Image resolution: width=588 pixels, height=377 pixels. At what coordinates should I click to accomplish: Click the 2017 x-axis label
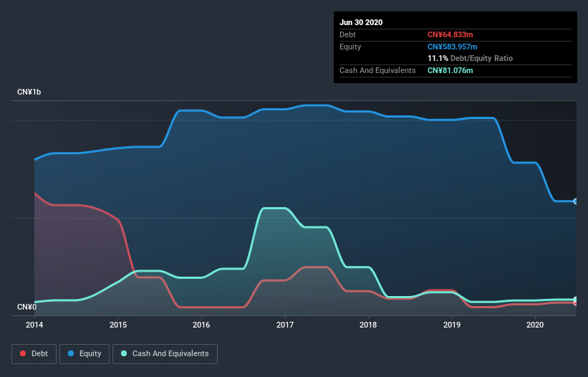pyautogui.click(x=285, y=325)
